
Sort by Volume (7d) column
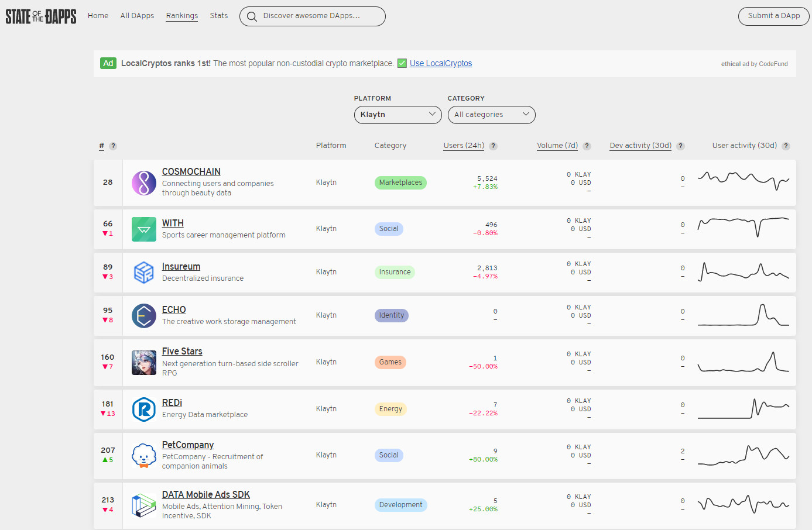tap(557, 146)
